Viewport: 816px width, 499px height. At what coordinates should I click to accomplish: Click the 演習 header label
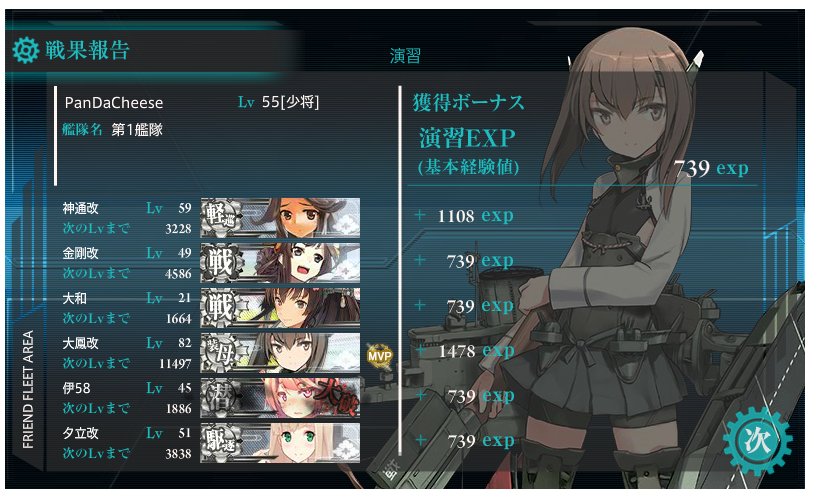(405, 55)
